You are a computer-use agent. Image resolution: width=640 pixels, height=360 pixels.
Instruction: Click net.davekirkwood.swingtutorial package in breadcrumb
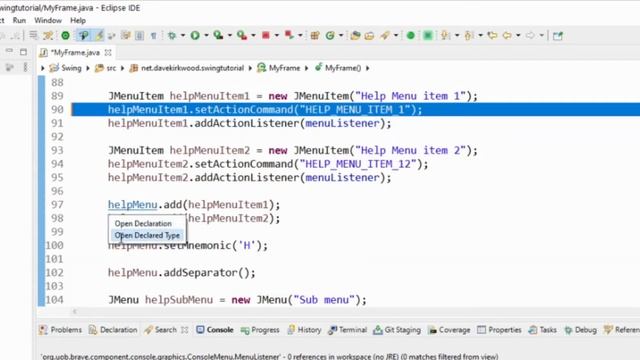click(187, 68)
